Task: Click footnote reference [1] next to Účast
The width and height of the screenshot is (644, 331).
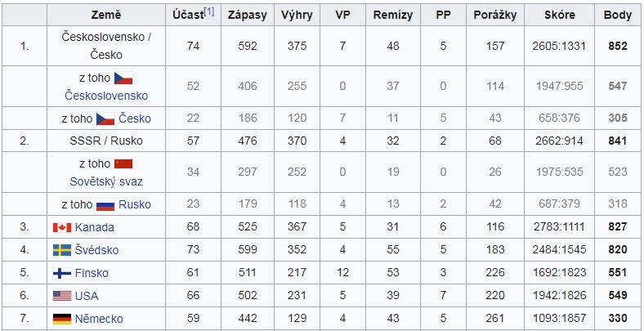Action: tap(209, 12)
